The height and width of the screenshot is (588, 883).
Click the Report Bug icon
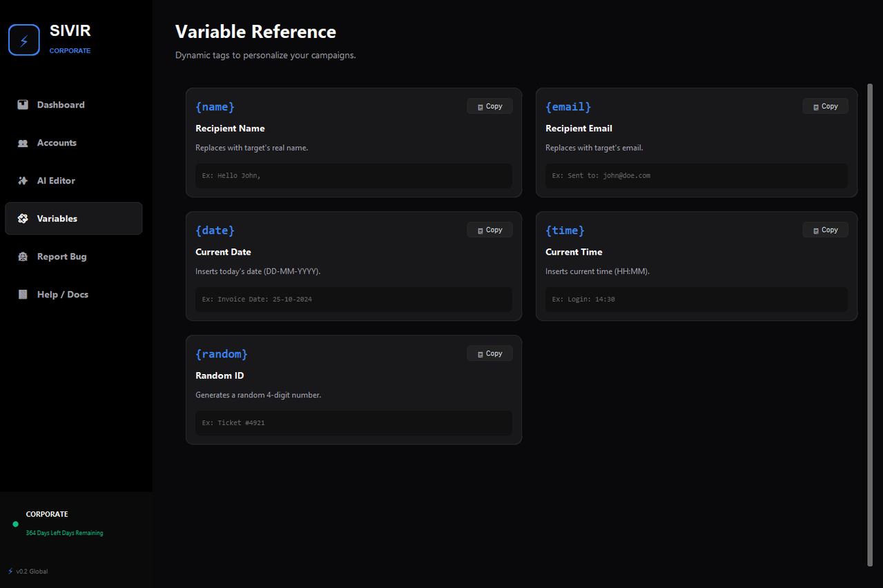click(23, 257)
